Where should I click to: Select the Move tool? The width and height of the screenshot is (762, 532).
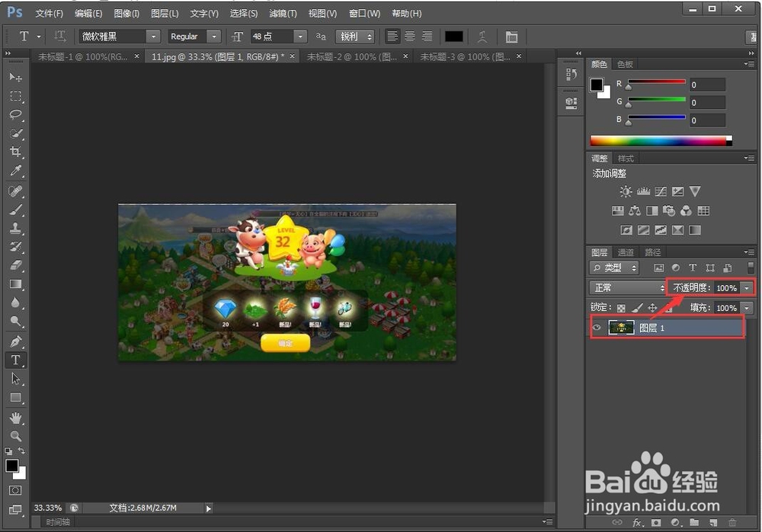tap(15, 77)
